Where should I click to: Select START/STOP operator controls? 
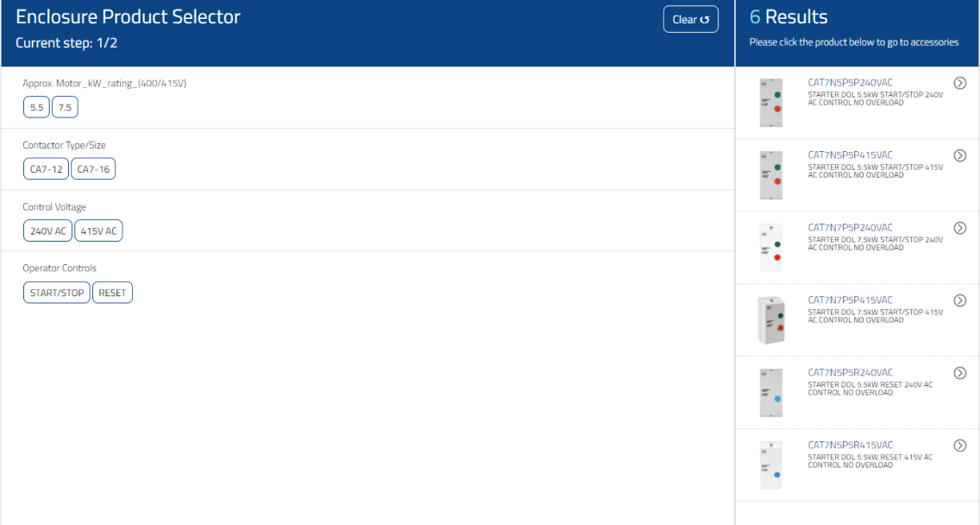pyautogui.click(x=57, y=293)
